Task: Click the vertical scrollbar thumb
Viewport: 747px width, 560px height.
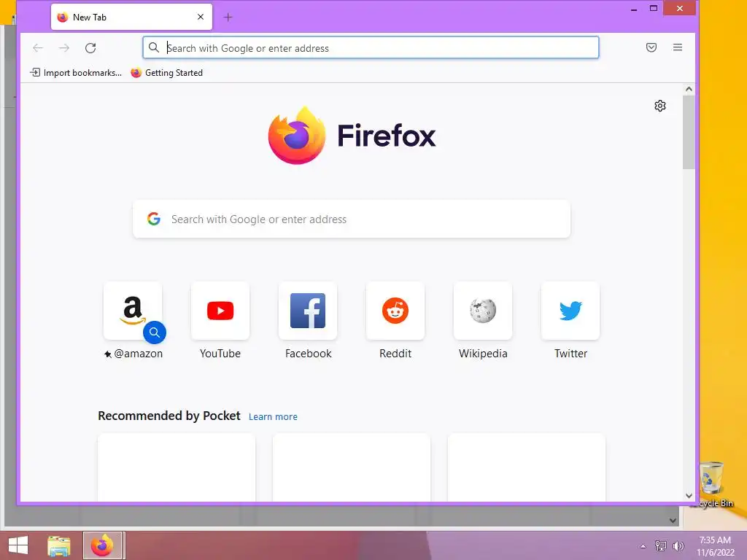Action: 689,133
